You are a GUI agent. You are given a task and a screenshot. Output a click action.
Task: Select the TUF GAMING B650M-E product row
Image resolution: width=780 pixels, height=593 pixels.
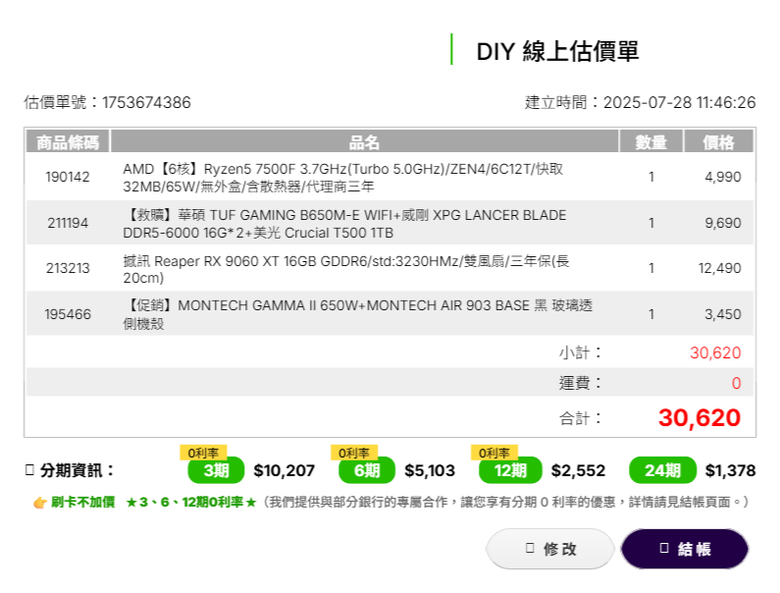point(390,223)
